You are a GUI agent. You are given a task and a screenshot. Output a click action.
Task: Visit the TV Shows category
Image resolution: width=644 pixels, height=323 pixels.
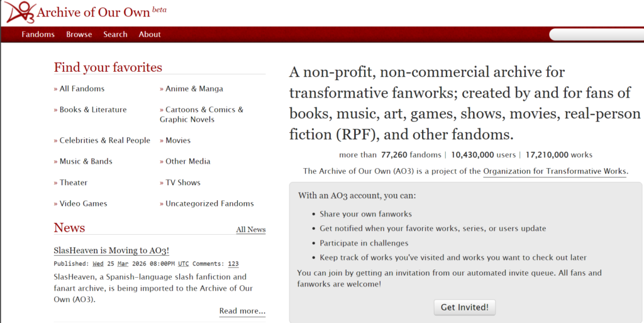(x=182, y=183)
